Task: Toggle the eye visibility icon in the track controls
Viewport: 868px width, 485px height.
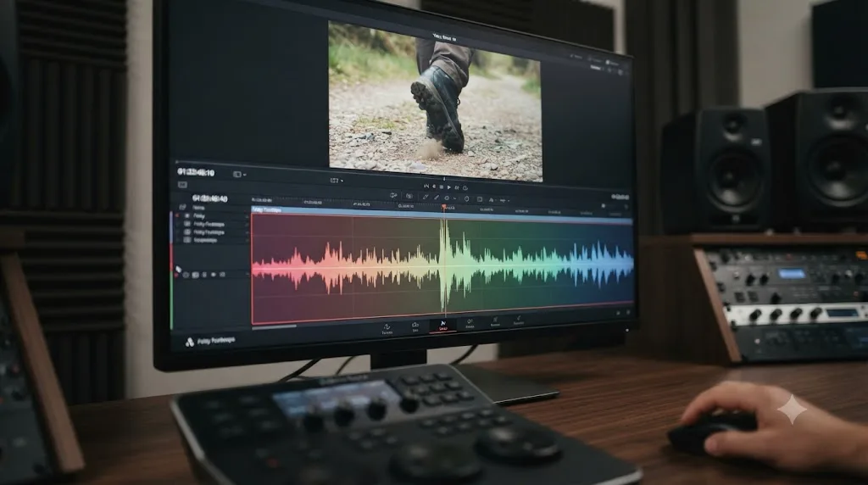Action: pos(213,275)
